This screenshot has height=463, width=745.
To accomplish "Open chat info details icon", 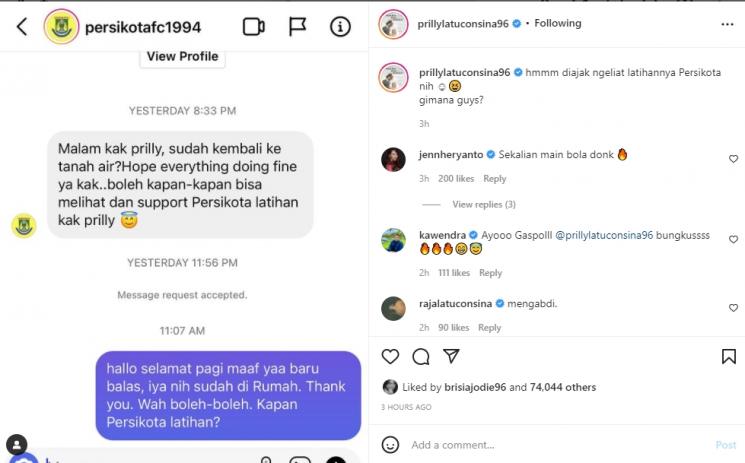I will point(340,27).
